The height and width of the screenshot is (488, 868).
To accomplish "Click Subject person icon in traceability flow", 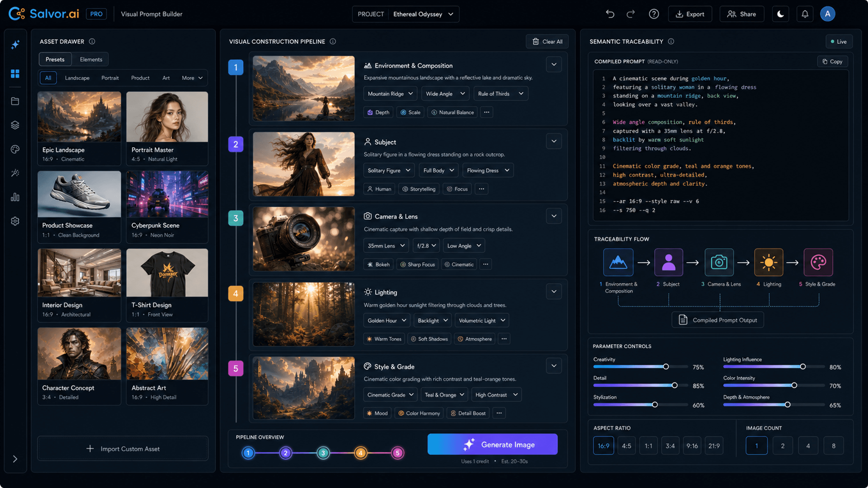I will (668, 262).
